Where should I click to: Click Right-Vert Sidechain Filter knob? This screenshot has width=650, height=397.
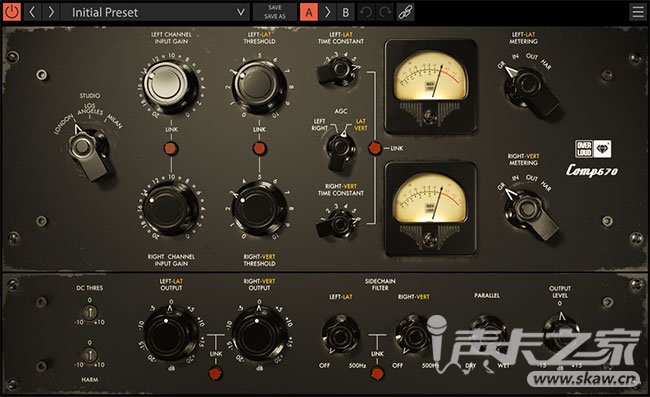pos(414,335)
